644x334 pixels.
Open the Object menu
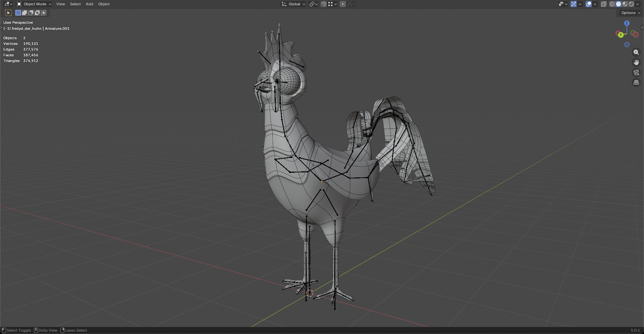tap(104, 4)
